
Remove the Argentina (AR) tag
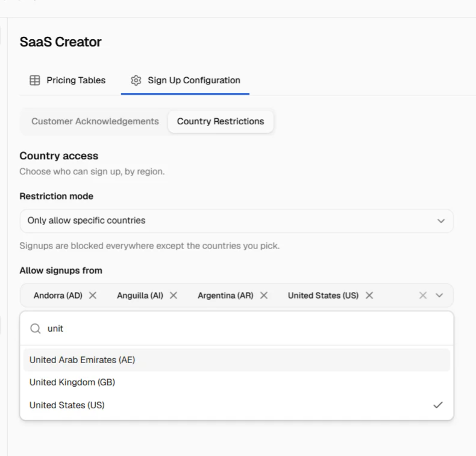point(264,296)
